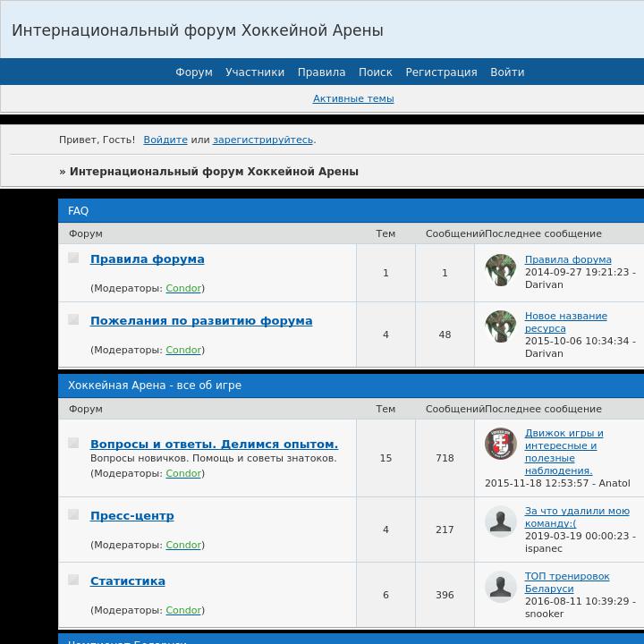Click the status icon beside Пожелания по развитию форума
The width and height of the screenshot is (644, 644).
pyautogui.click(x=73, y=319)
